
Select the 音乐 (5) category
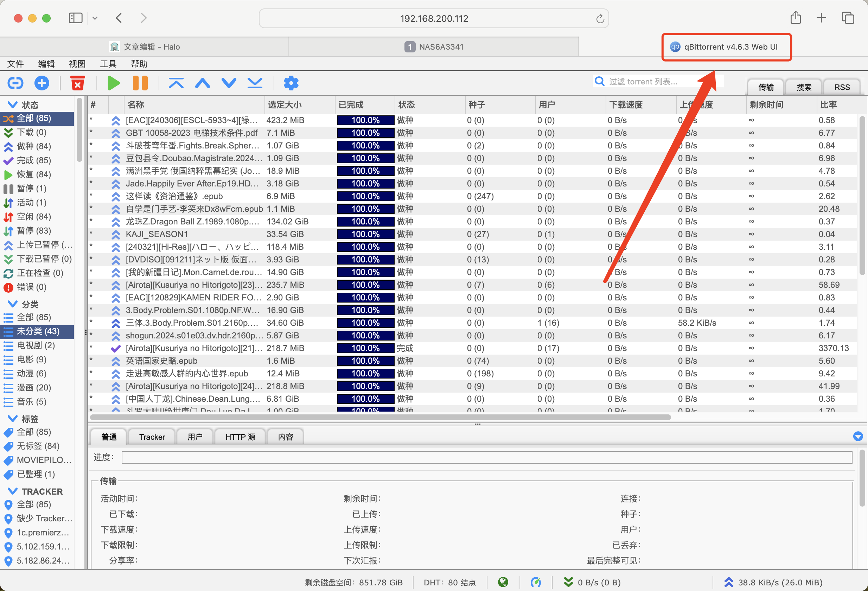tap(37, 402)
